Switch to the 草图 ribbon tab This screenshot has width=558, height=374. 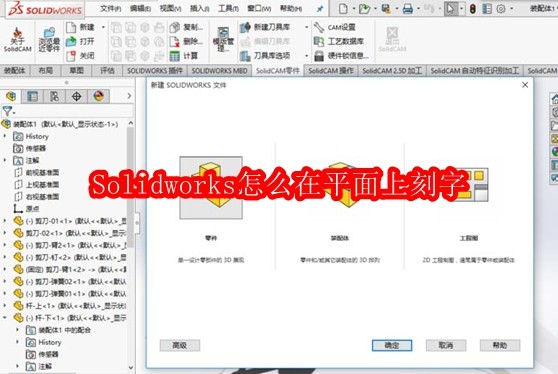77,70
